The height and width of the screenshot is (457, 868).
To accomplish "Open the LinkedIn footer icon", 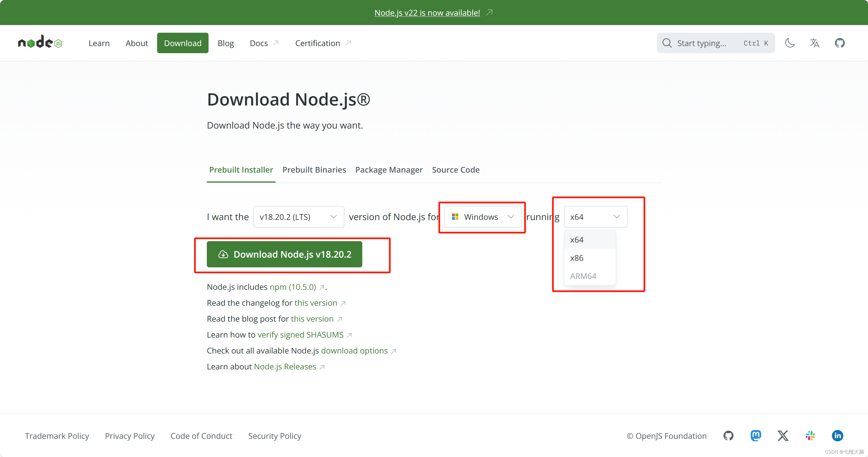I will coord(837,435).
